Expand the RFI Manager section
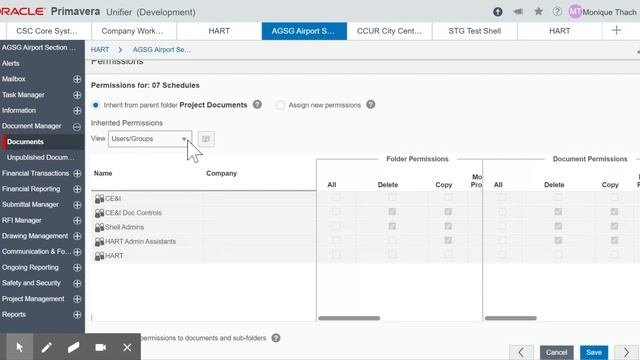Viewport: 640px width, 360px height. pos(77,220)
